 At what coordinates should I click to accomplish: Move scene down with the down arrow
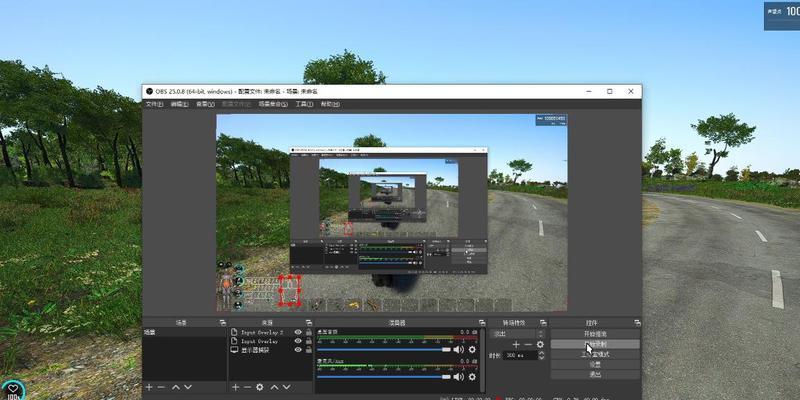tap(188, 387)
